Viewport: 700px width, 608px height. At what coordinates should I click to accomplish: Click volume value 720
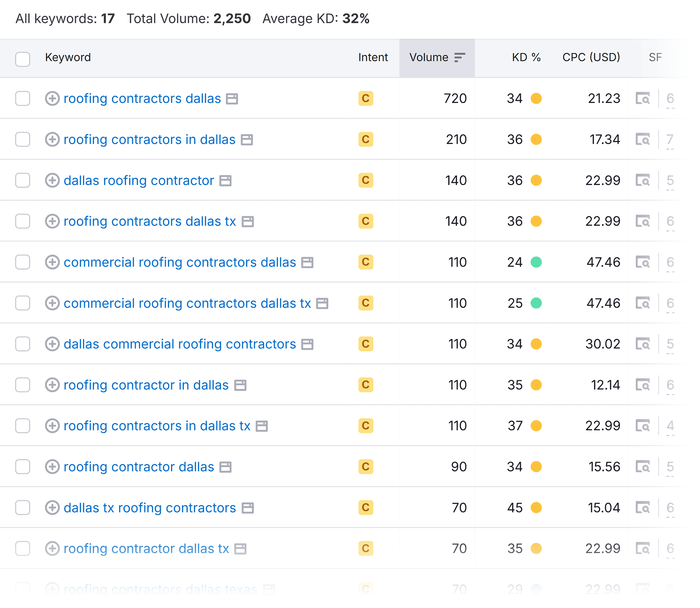pos(455,98)
